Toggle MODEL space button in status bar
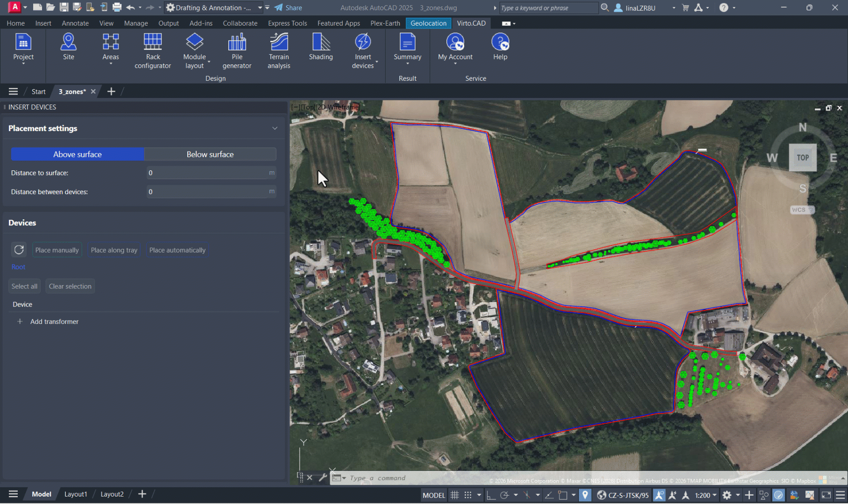848x504 pixels. tap(434, 495)
